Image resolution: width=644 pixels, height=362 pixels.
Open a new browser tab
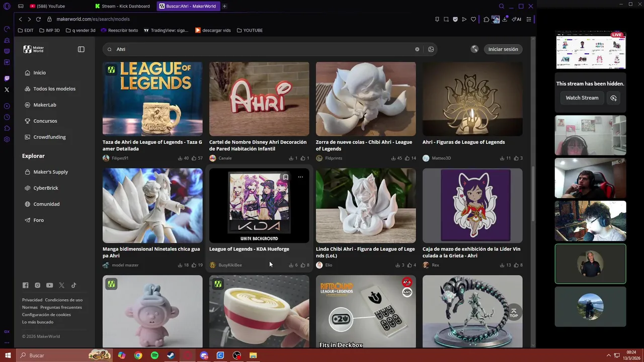224,6
